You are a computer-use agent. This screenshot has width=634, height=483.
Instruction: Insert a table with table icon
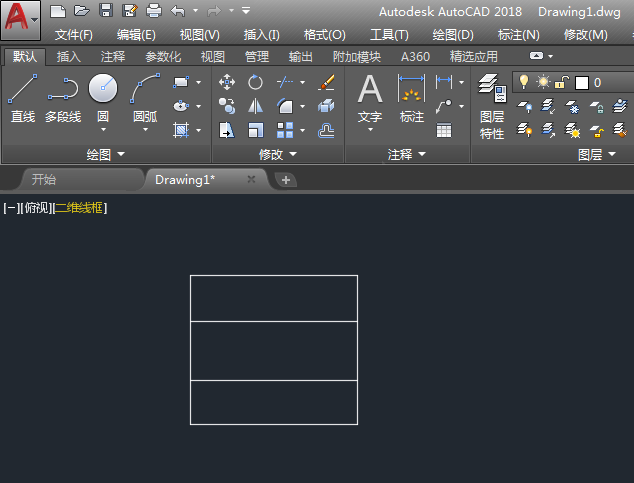[444, 131]
